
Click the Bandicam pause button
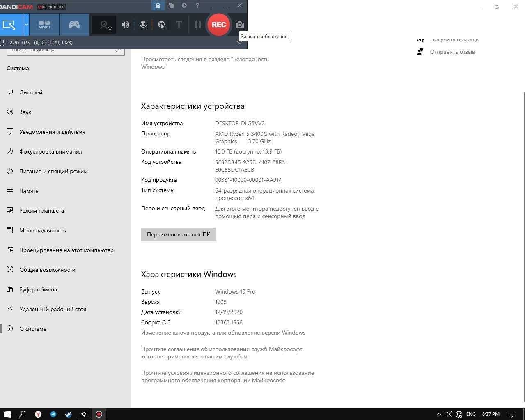197,25
